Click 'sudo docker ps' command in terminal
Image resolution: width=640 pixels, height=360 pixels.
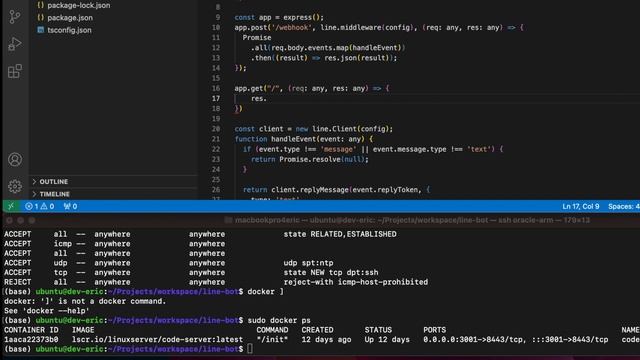(x=279, y=320)
